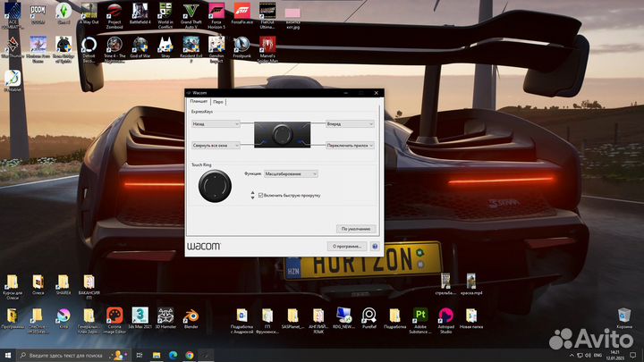
Task: Switch to the Планшет tab
Action: [x=199, y=101]
